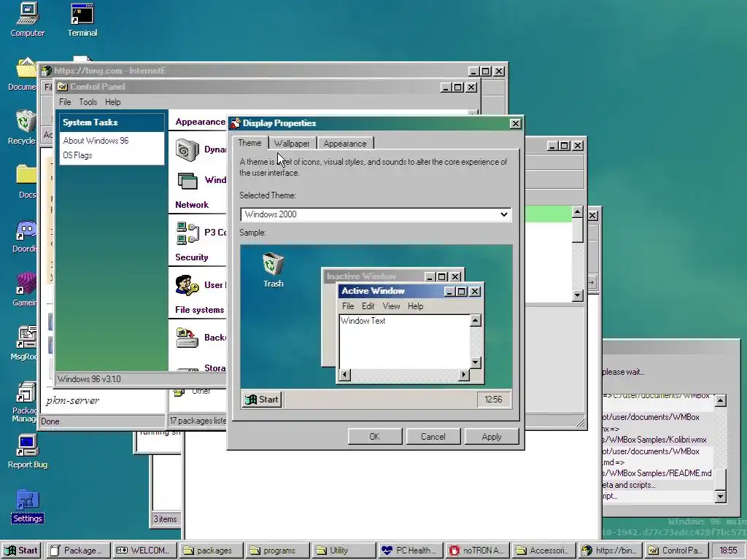Switch to the Control Panel taskbar item
The width and height of the screenshot is (747, 560).
(x=675, y=551)
